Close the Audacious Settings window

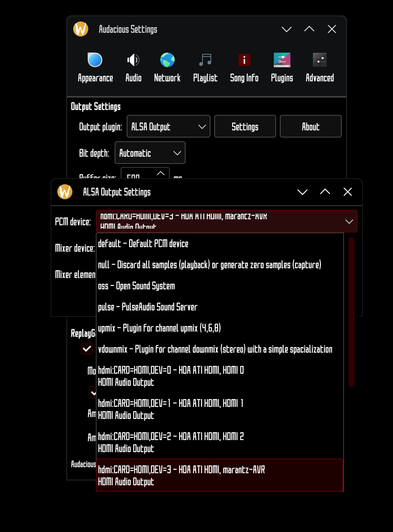pos(332,29)
